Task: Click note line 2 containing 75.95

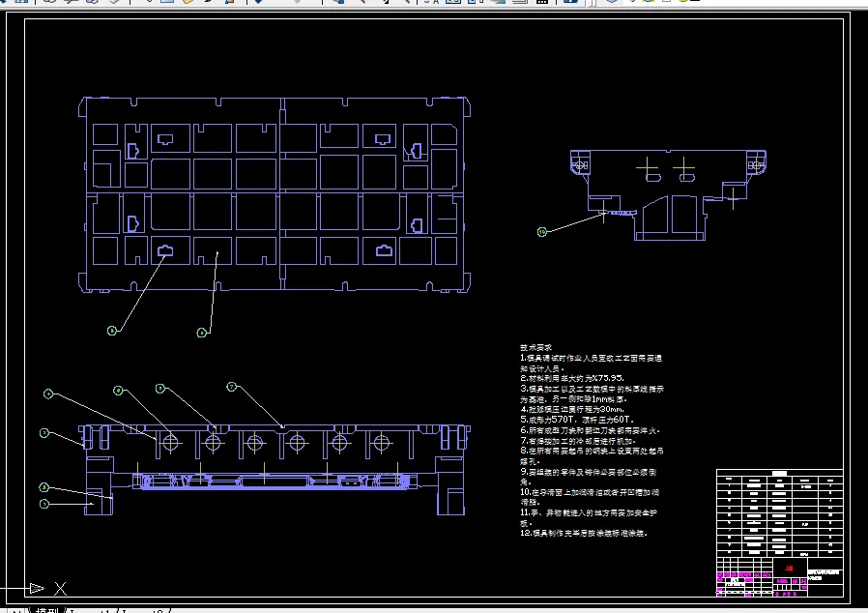Action: (x=572, y=378)
